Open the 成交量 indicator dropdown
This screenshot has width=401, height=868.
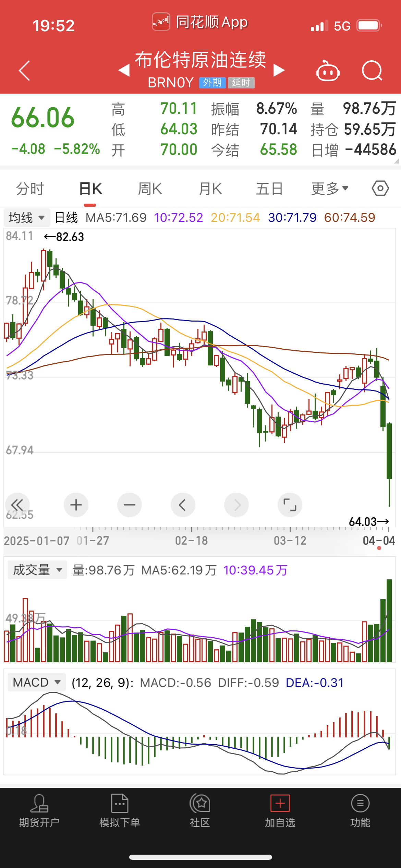point(37,570)
